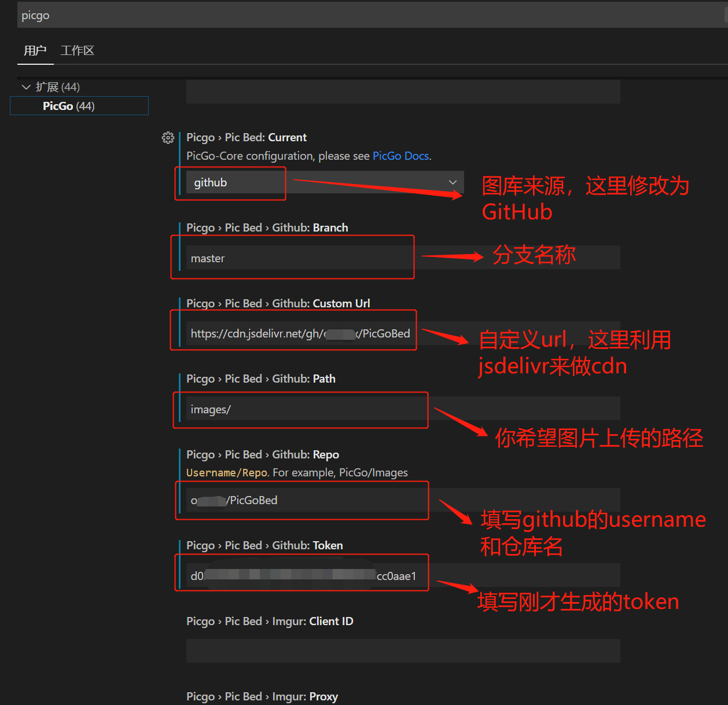Switch to the 工作区 settings tab
This screenshot has width=728, height=705.
(78, 50)
